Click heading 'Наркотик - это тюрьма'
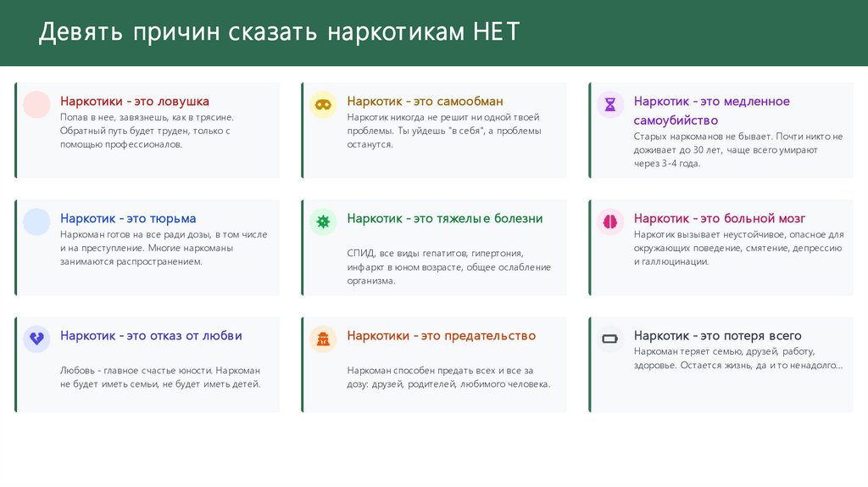 tap(128, 218)
